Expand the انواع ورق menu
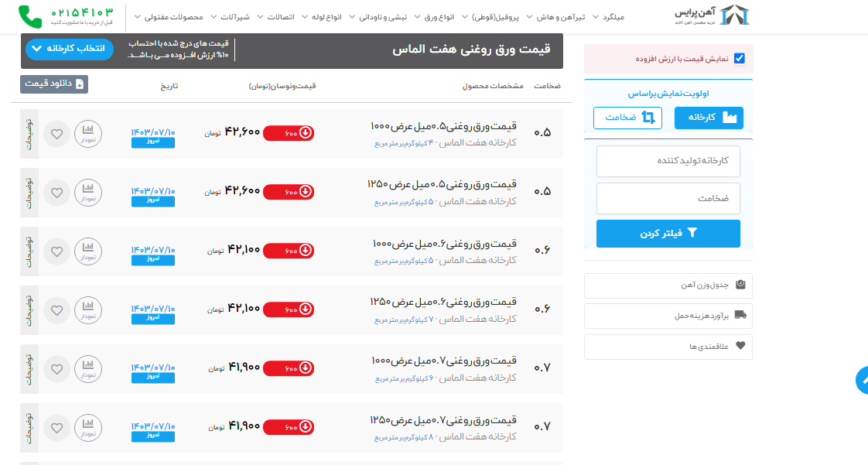Viewport: 868px width, 465px height. coord(436,17)
